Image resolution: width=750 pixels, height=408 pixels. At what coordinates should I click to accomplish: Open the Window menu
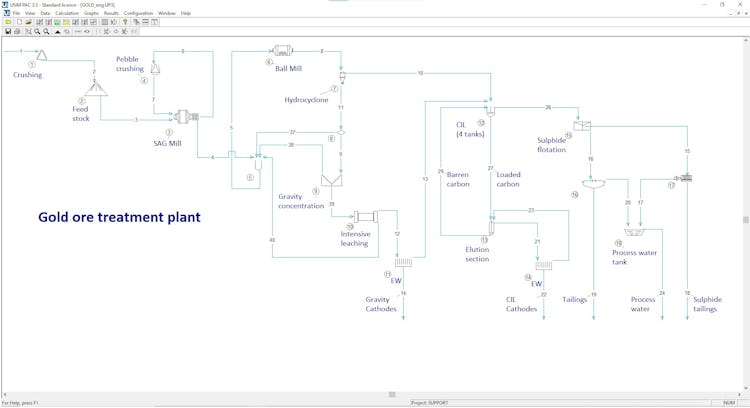click(x=167, y=13)
